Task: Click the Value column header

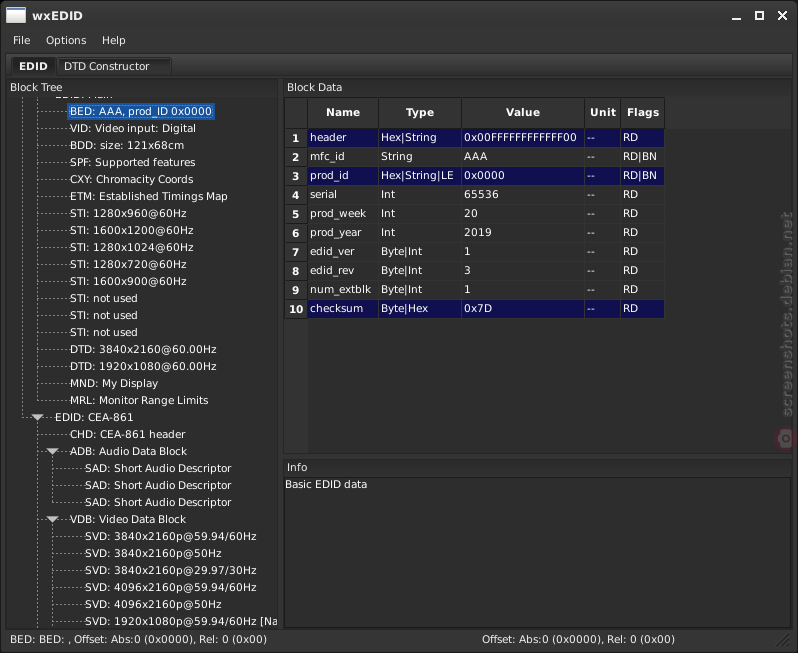Action: pos(523,112)
